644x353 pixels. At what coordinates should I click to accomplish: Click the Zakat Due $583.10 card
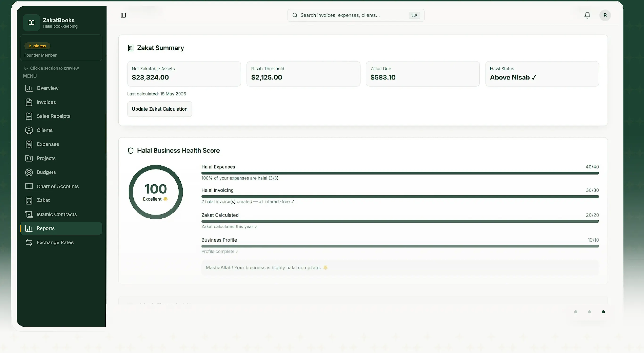pyautogui.click(x=423, y=74)
